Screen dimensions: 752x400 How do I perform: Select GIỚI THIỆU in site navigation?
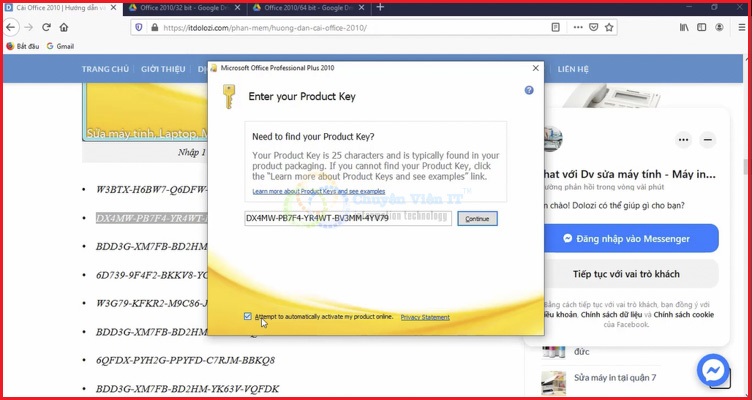click(163, 69)
